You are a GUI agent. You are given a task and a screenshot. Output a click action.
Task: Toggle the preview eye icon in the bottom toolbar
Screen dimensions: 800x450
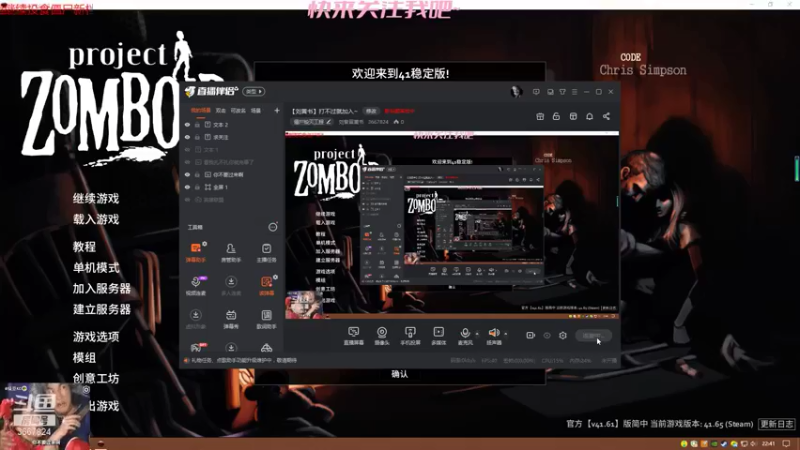click(547, 335)
